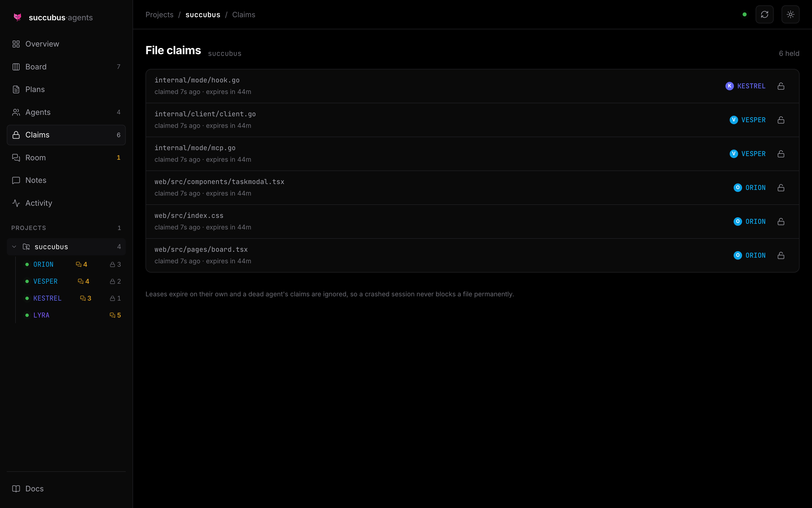
Task: Open the Overview page
Action: [x=66, y=44]
